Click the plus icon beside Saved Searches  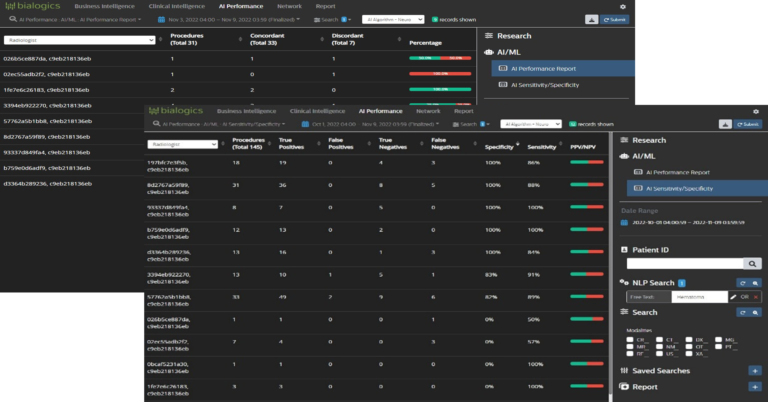(x=755, y=371)
